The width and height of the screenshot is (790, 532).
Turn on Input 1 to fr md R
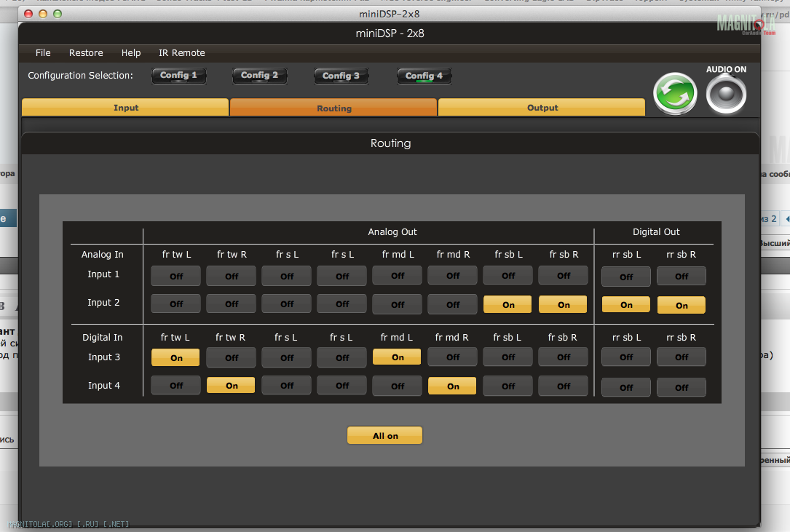click(453, 276)
